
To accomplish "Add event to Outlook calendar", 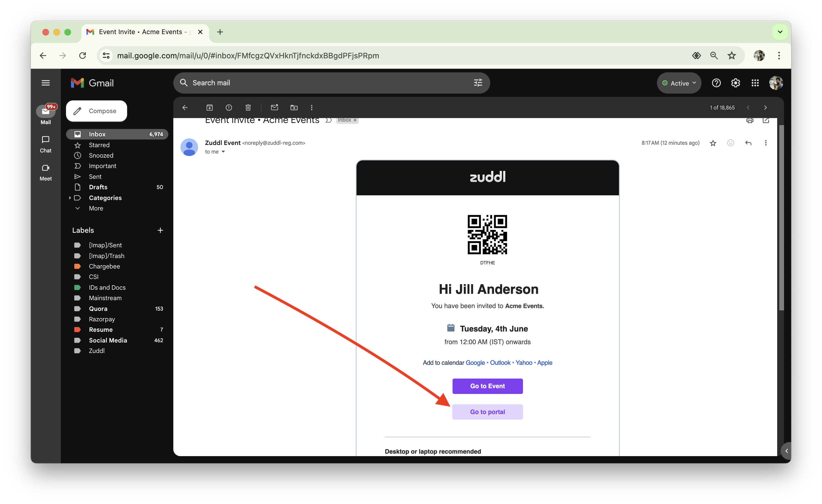I will [500, 363].
